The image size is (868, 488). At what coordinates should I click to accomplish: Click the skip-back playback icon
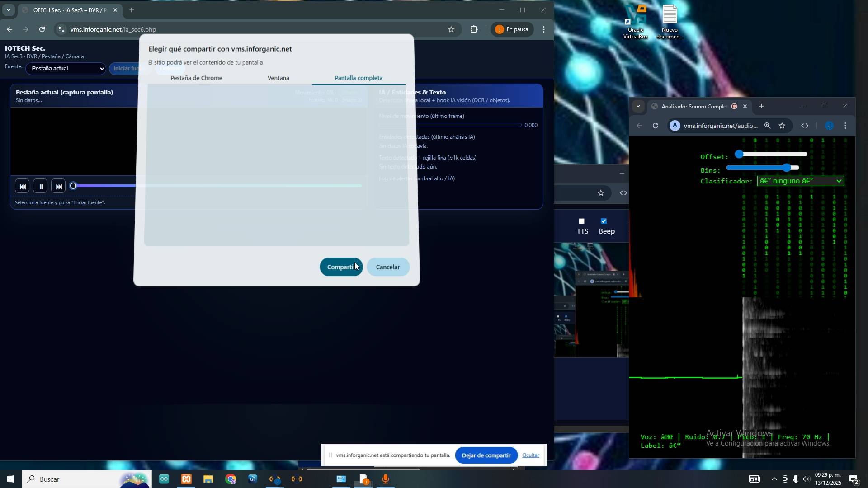pyautogui.click(x=22, y=187)
